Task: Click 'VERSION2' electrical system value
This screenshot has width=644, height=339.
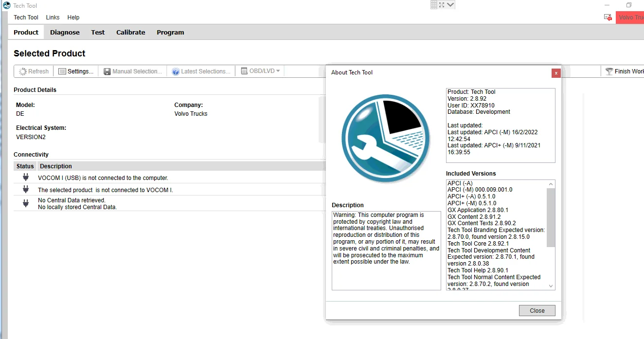Action: tap(30, 137)
